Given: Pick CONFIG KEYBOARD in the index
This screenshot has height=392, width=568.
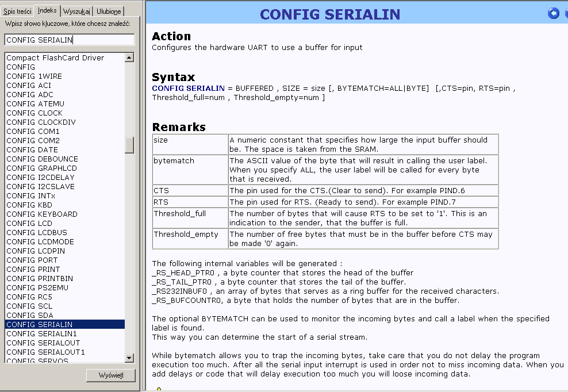Looking at the screenshot, I should point(42,214).
